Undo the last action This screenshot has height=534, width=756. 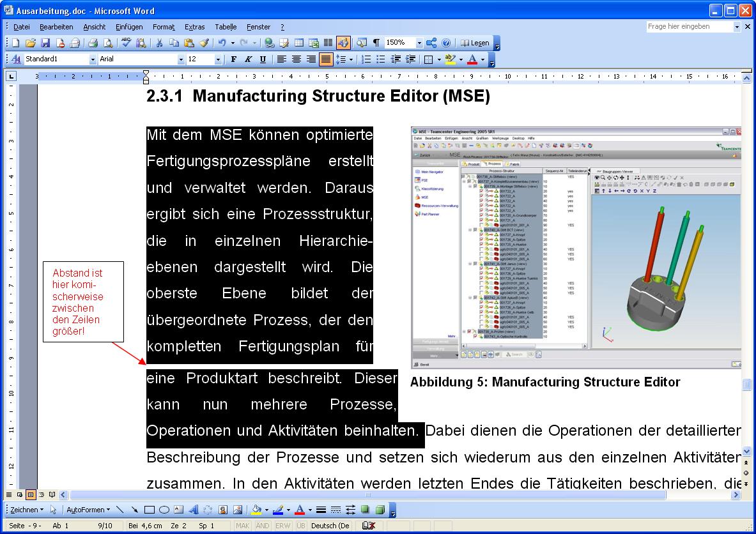pos(222,43)
